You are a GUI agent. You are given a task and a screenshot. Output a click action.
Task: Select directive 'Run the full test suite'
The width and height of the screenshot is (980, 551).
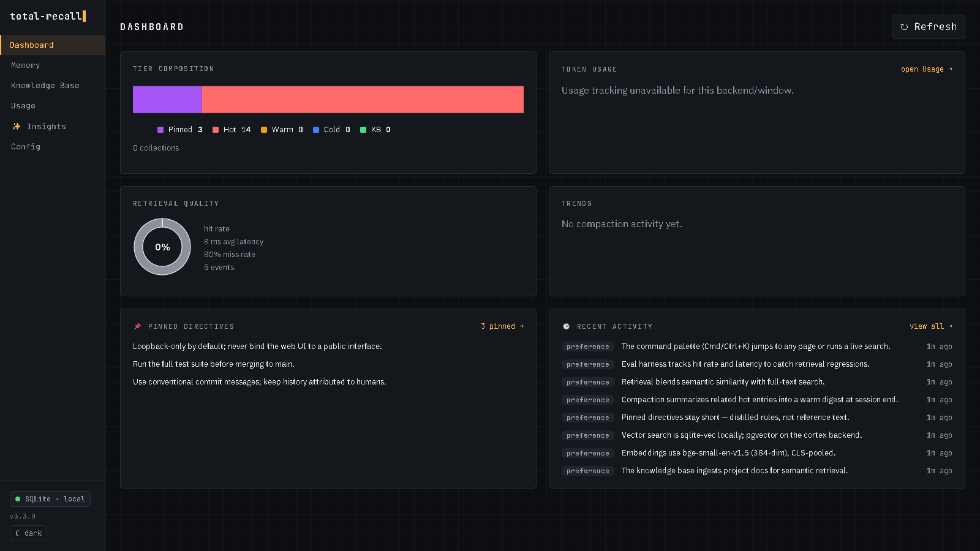[x=214, y=364]
